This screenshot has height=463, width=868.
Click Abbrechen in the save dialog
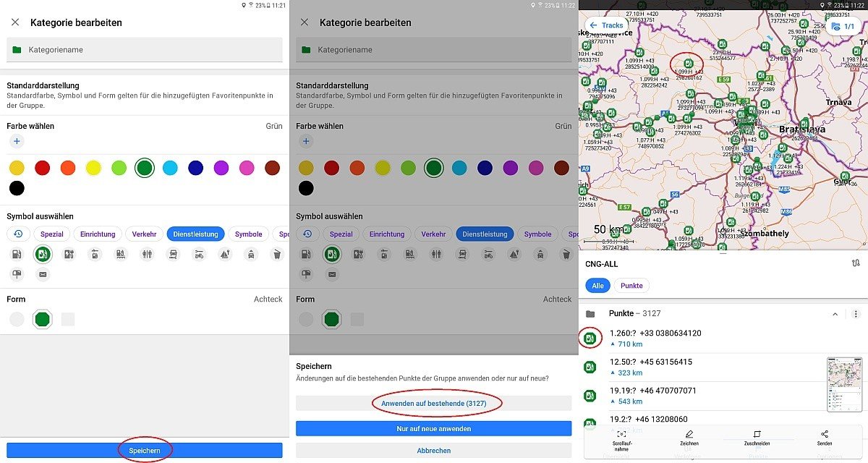pyautogui.click(x=434, y=450)
